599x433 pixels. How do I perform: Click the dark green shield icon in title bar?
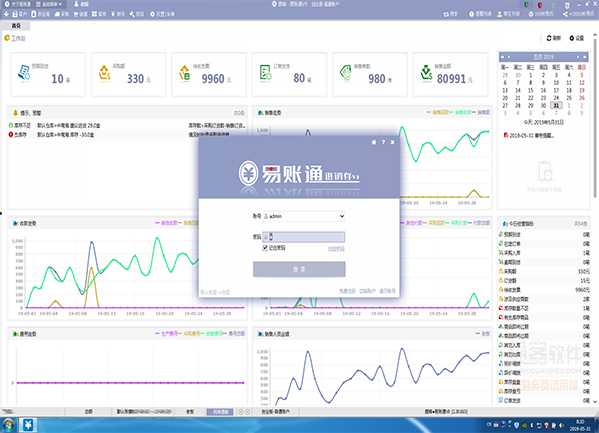pyautogui.click(x=526, y=5)
